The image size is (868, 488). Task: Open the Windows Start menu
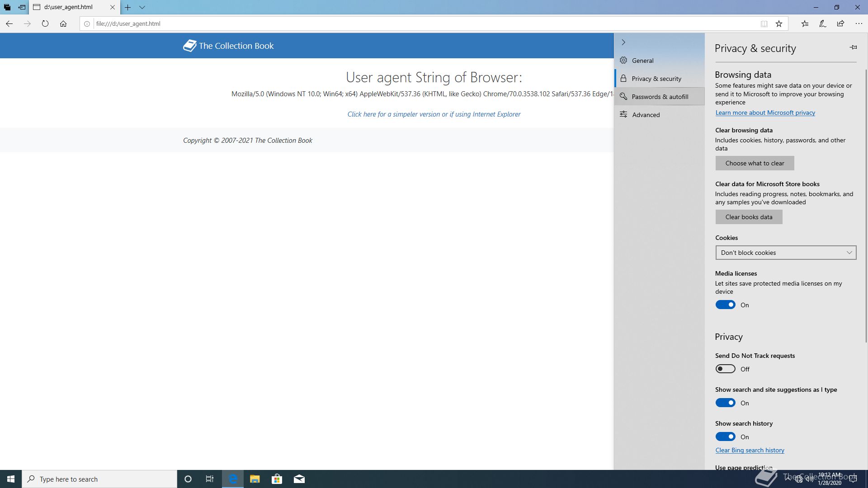coord(11,479)
